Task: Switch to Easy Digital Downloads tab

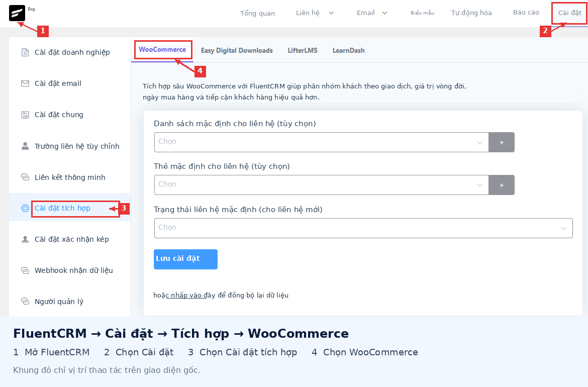Action: coord(237,50)
